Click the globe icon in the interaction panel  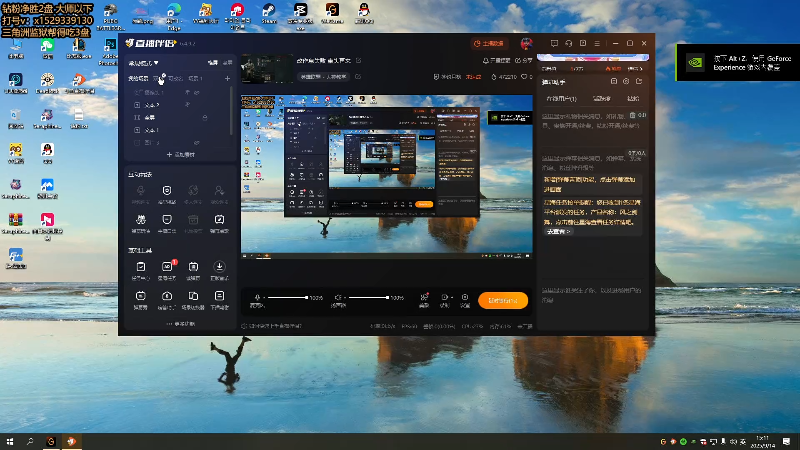click(193, 190)
